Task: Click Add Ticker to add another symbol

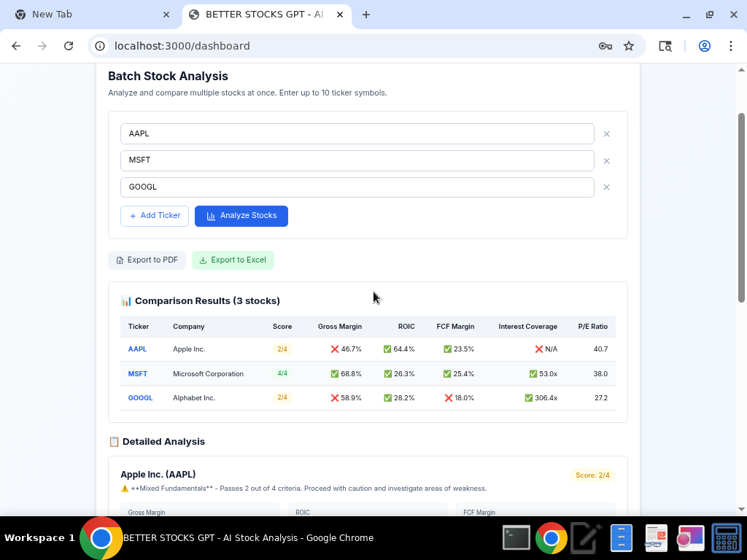Action: [x=154, y=216]
